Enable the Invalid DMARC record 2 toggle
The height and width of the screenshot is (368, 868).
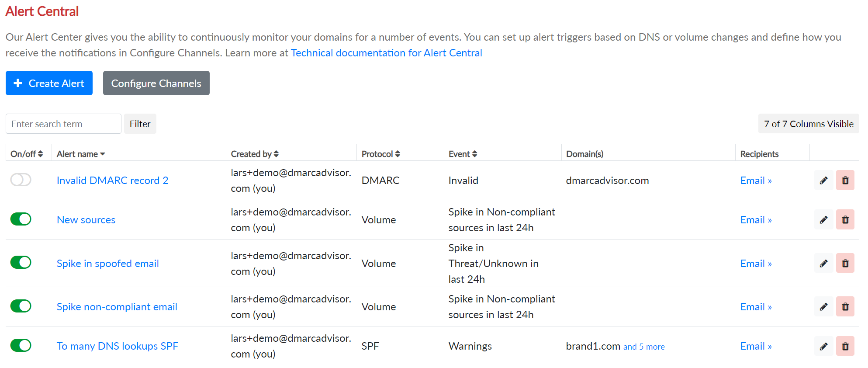click(21, 180)
